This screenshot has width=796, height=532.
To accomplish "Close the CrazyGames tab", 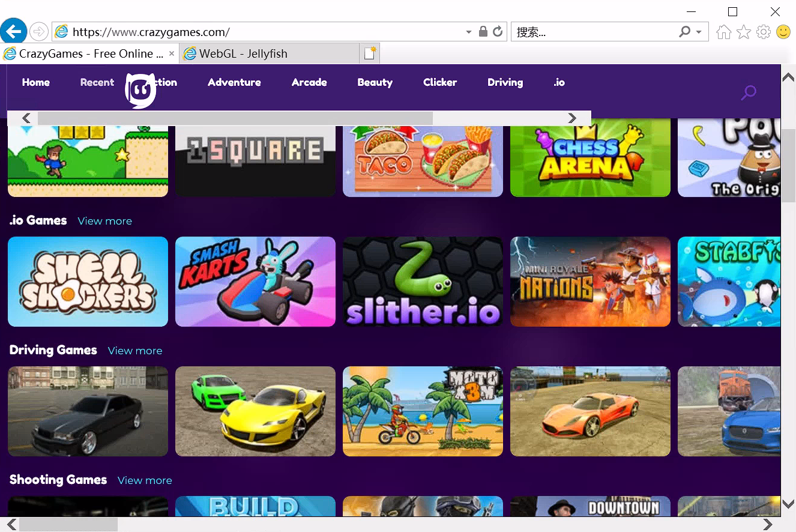I will (172, 53).
